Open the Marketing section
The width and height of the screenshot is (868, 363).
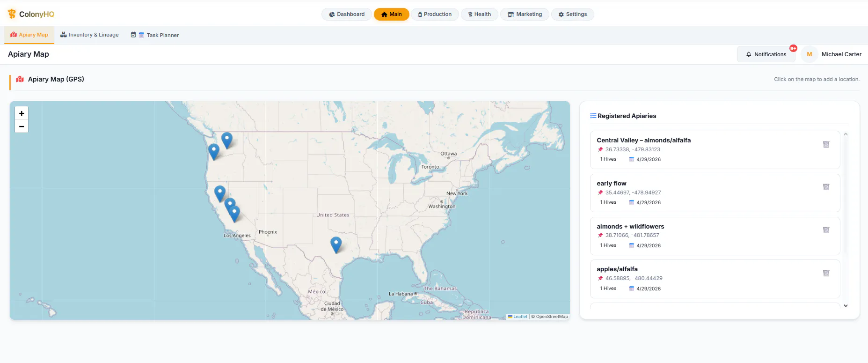point(525,15)
